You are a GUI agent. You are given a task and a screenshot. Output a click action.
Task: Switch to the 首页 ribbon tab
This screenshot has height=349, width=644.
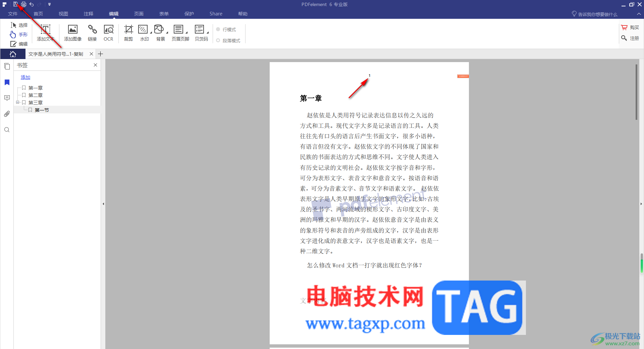[38, 14]
